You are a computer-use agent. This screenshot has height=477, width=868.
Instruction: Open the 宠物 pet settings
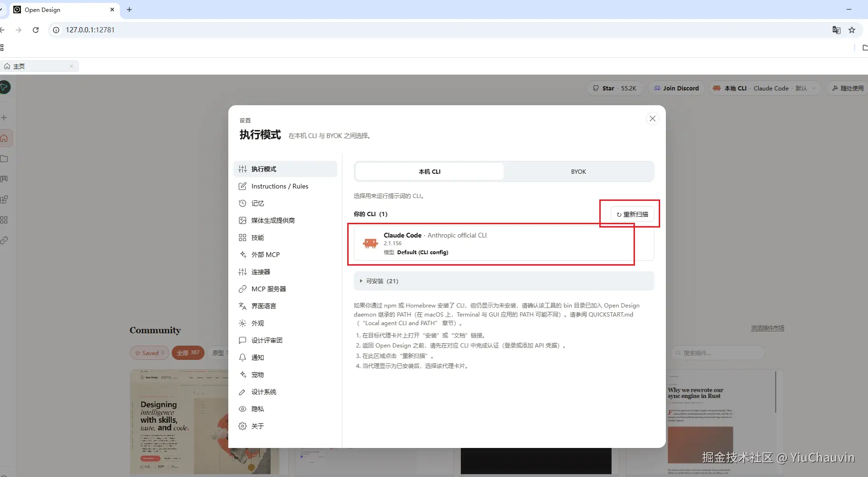(285, 375)
